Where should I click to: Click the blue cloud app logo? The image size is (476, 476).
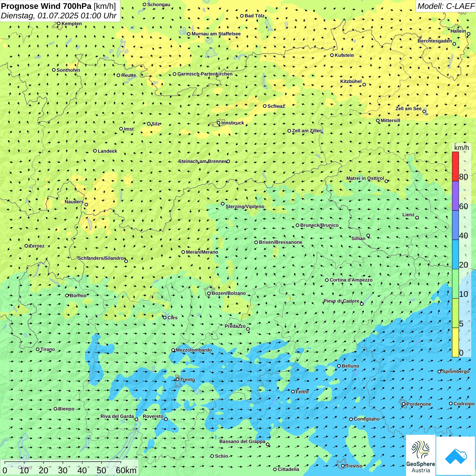pos(456,456)
